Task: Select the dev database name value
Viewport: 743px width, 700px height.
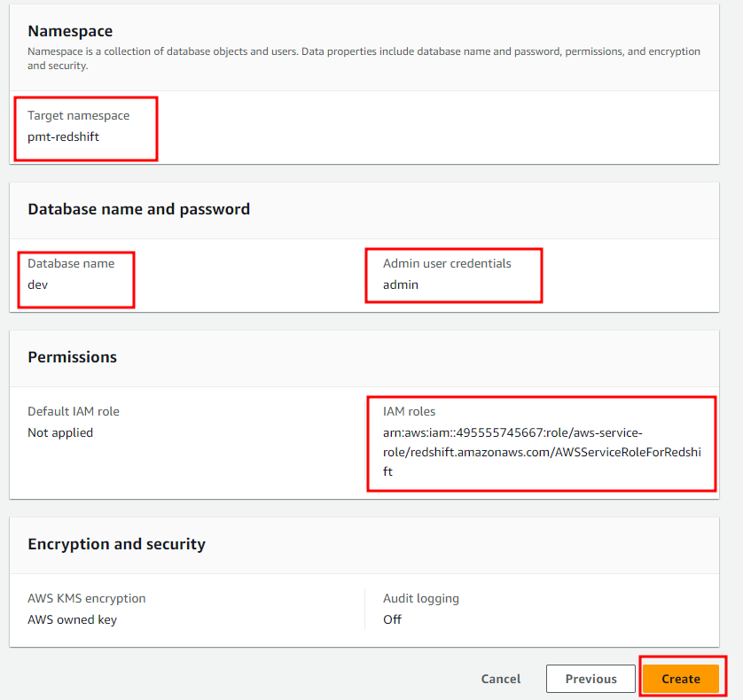Action: (38, 284)
